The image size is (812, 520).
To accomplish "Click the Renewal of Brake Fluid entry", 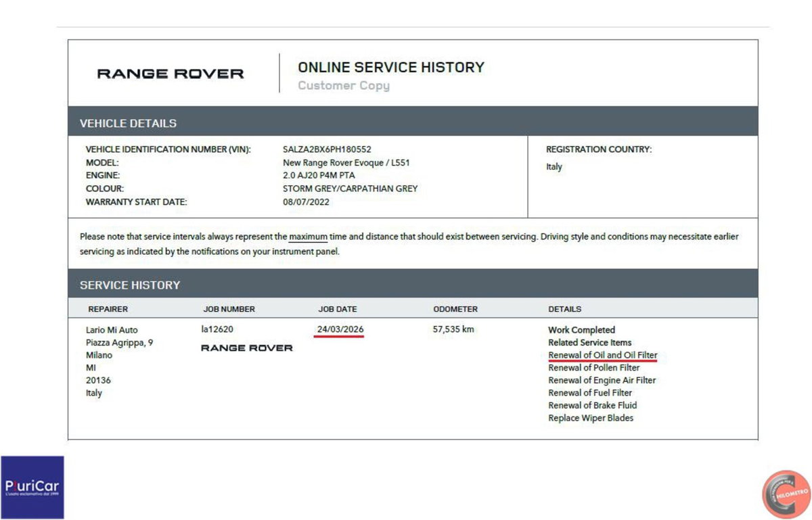I will 592,405.
